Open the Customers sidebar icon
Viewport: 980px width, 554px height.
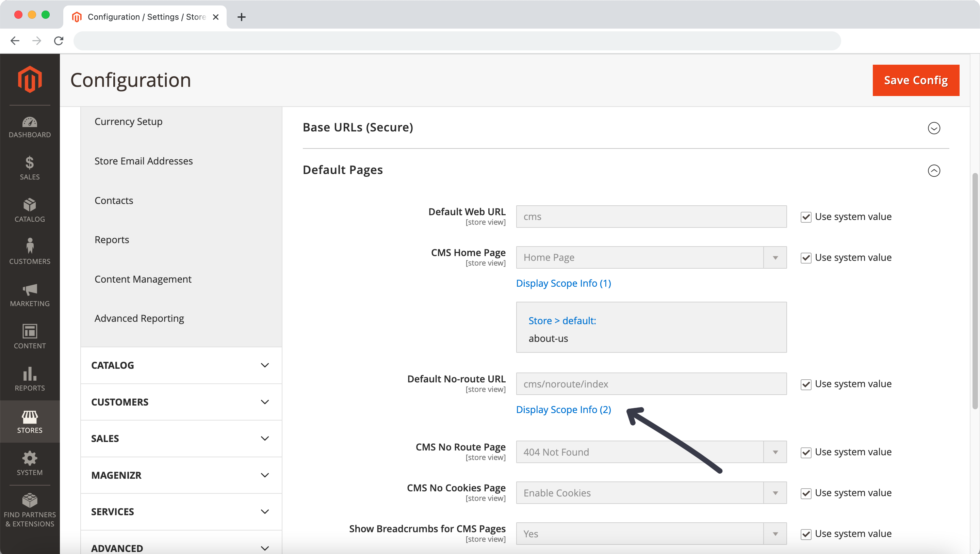(30, 251)
